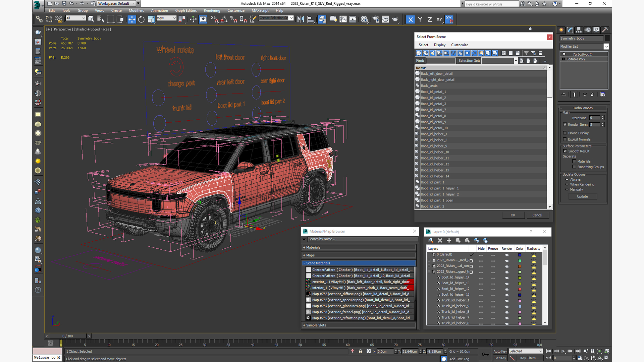This screenshot has height=362, width=644.
Task: Open the Animation menu
Action: [159, 10]
